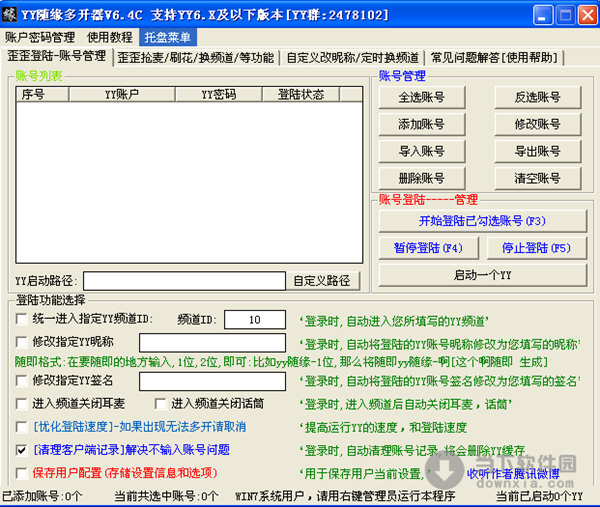Enable 进入频道关闭耳麦 checkbox
Image resolution: width=600 pixels, height=507 pixels.
tap(22, 403)
